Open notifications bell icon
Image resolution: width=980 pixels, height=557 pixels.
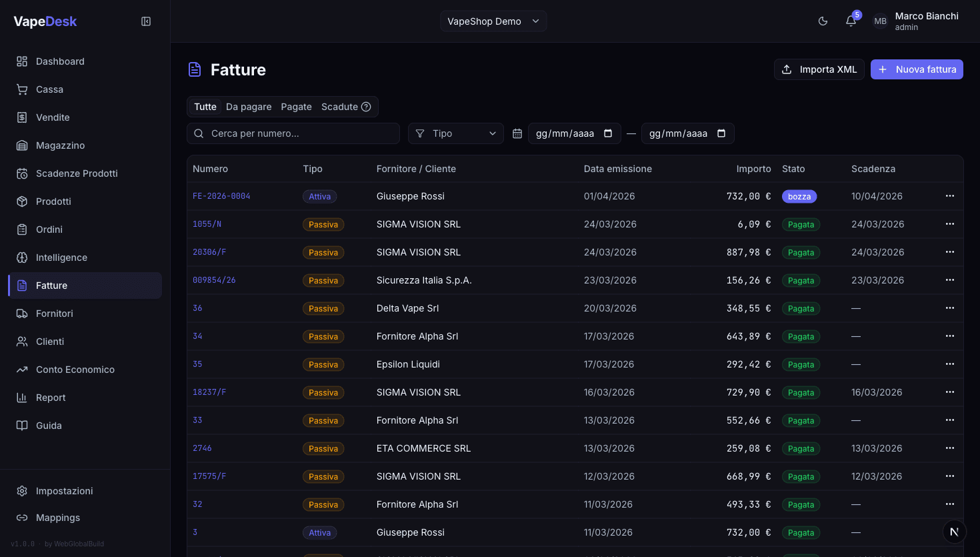851,21
